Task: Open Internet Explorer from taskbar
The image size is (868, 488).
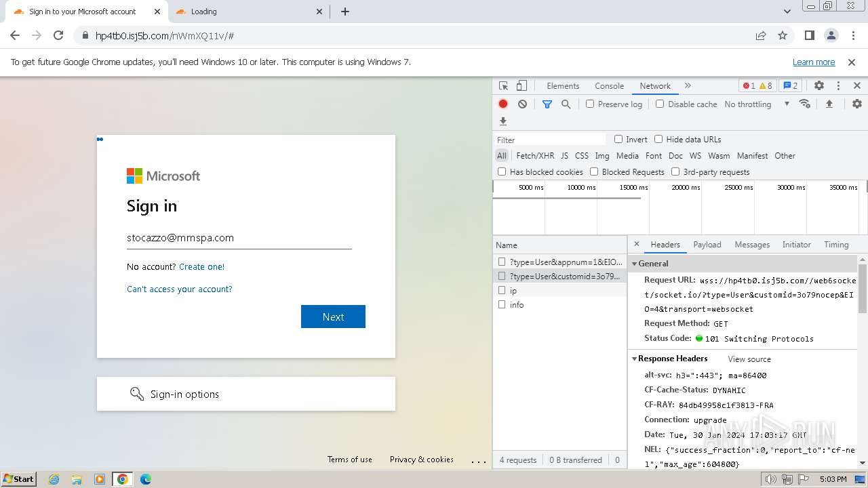Action: click(54, 479)
